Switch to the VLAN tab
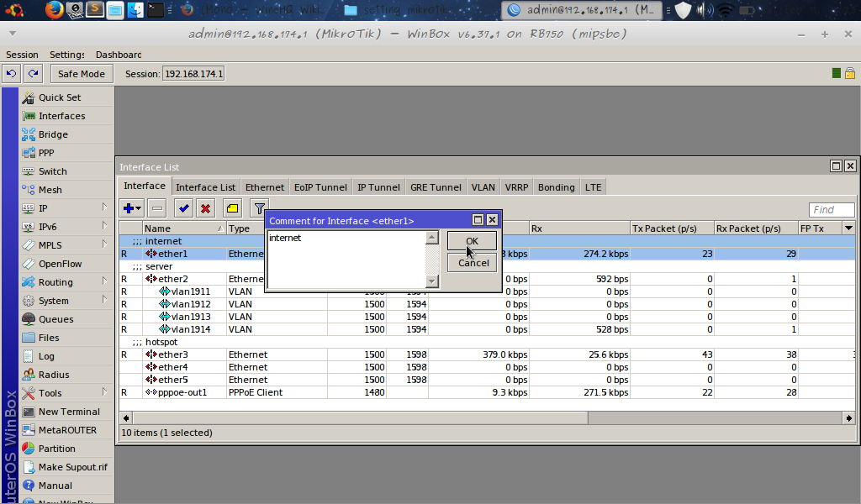 (x=483, y=186)
